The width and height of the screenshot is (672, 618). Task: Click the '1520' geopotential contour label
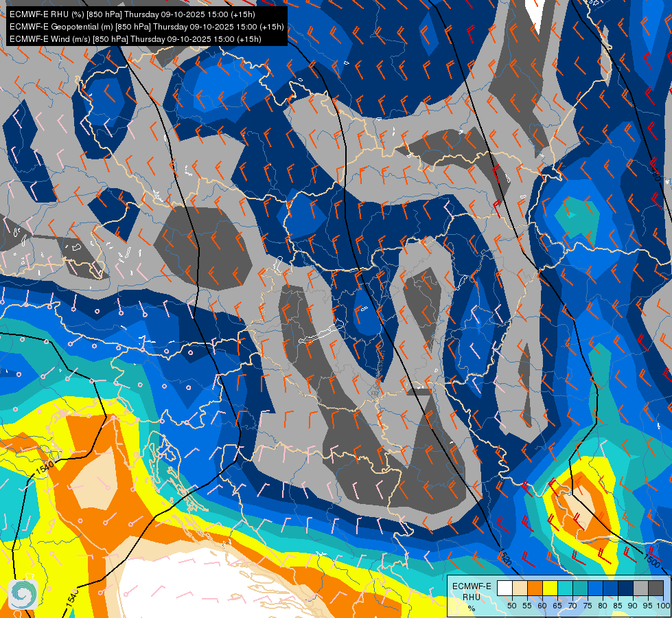pyautogui.click(x=506, y=558)
